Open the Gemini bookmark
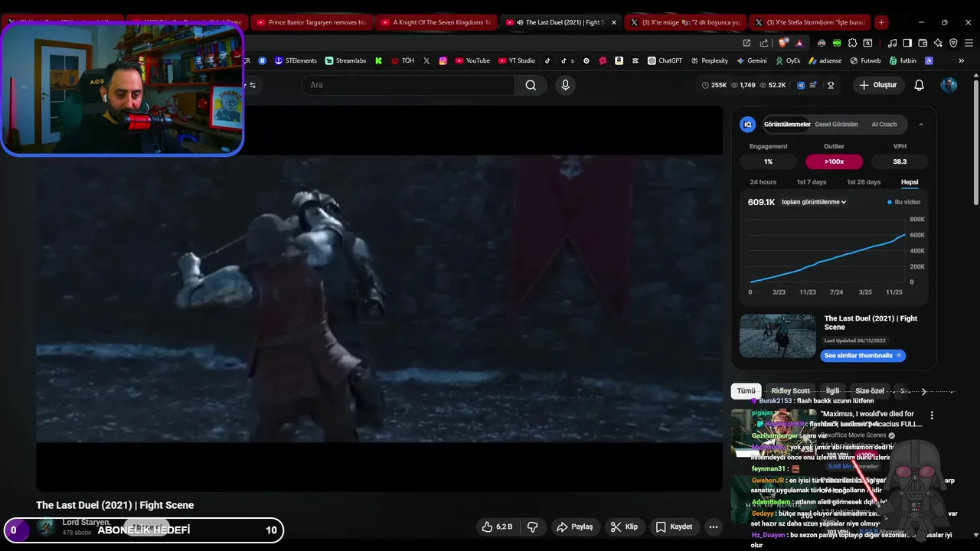 (752, 60)
